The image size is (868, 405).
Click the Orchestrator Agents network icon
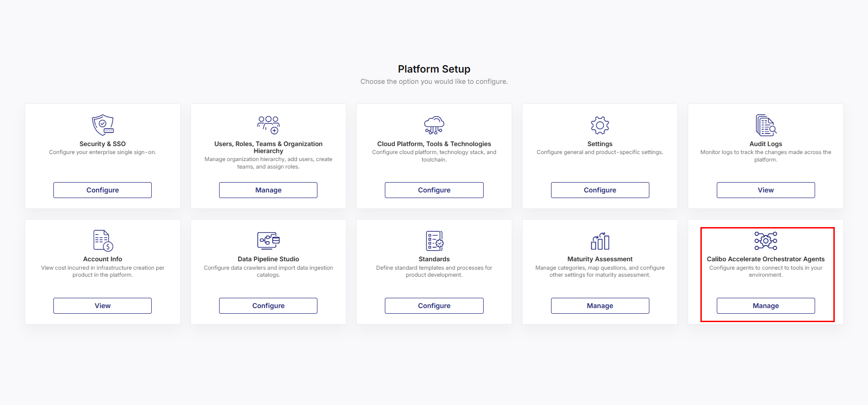pyautogui.click(x=766, y=241)
